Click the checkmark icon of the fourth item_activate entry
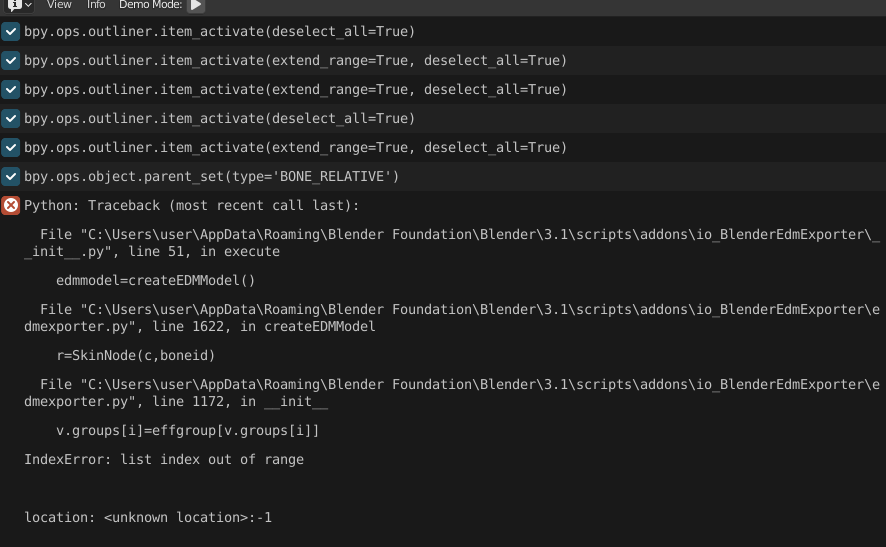This screenshot has width=886, height=547. 11,119
